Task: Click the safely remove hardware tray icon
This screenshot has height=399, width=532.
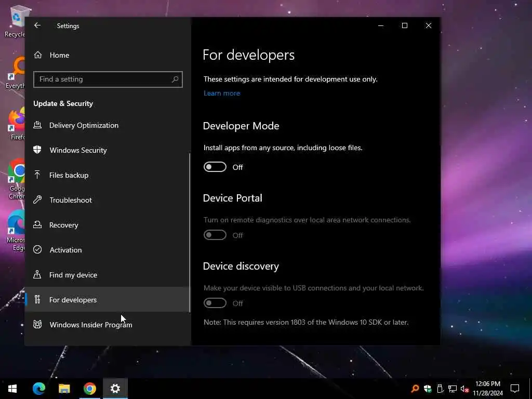Action: (x=440, y=389)
